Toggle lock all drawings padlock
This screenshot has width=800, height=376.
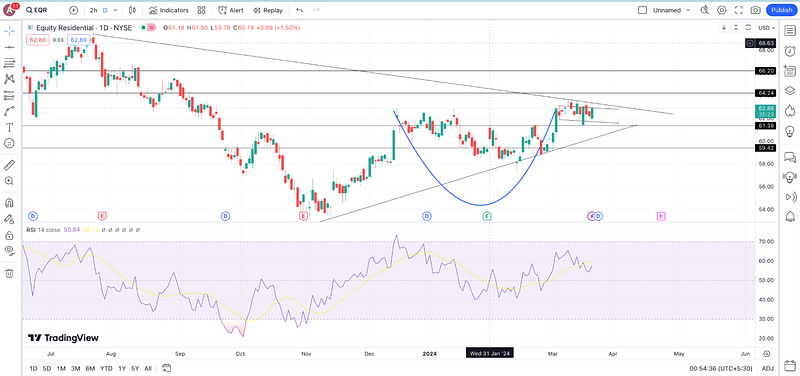9,235
